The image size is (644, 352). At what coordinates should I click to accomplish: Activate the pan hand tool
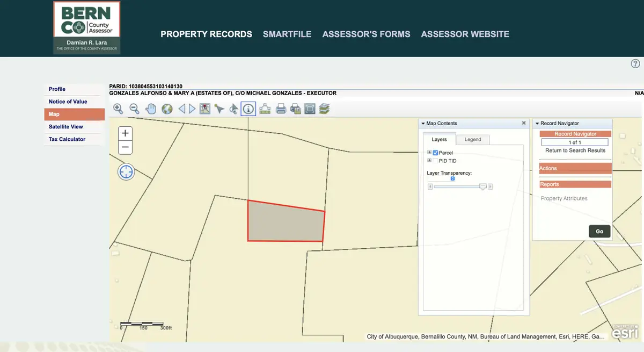151,109
